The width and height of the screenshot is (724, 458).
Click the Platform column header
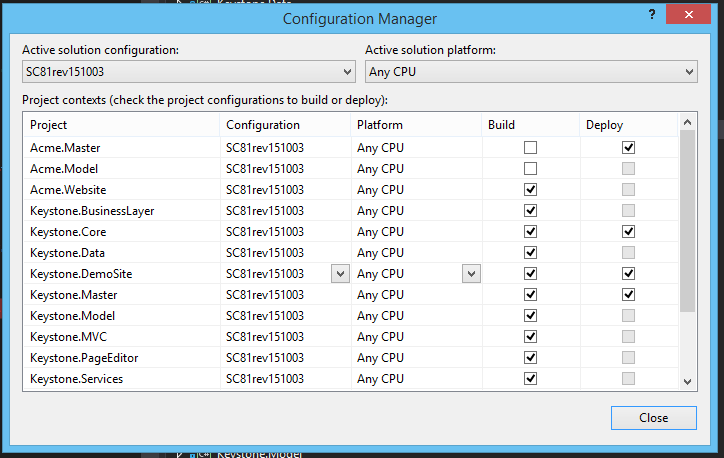(416, 125)
